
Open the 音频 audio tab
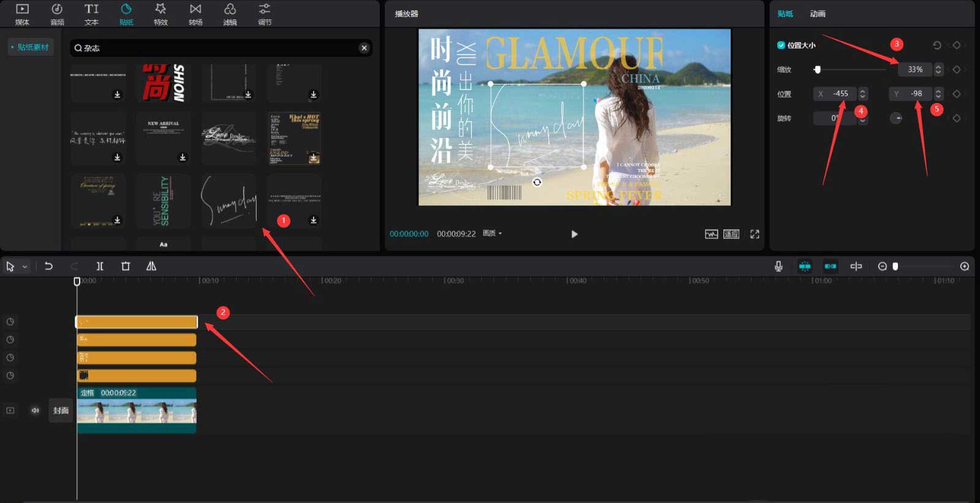point(57,14)
